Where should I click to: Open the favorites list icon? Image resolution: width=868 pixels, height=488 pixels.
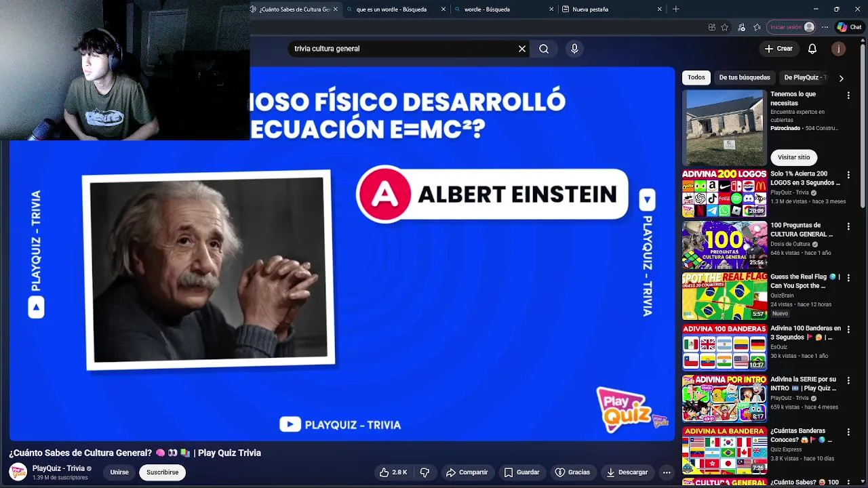pos(757,27)
